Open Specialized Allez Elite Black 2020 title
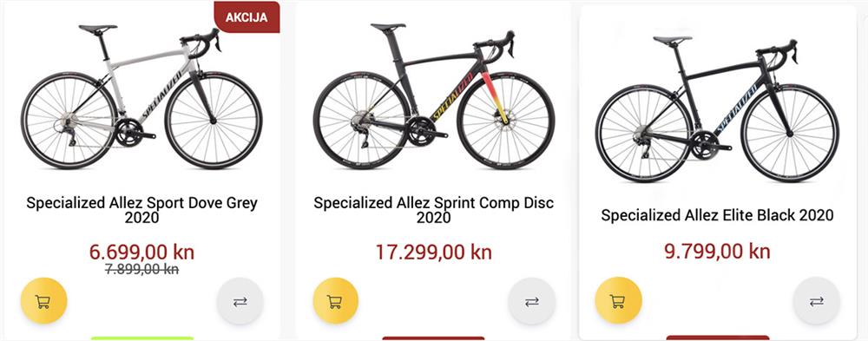This screenshot has height=341, width=868. tap(718, 215)
